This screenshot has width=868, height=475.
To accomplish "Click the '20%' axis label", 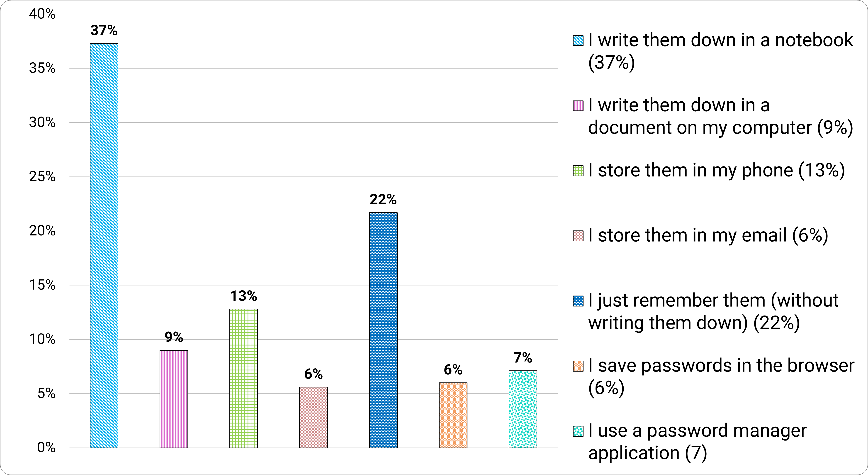I will [42, 231].
